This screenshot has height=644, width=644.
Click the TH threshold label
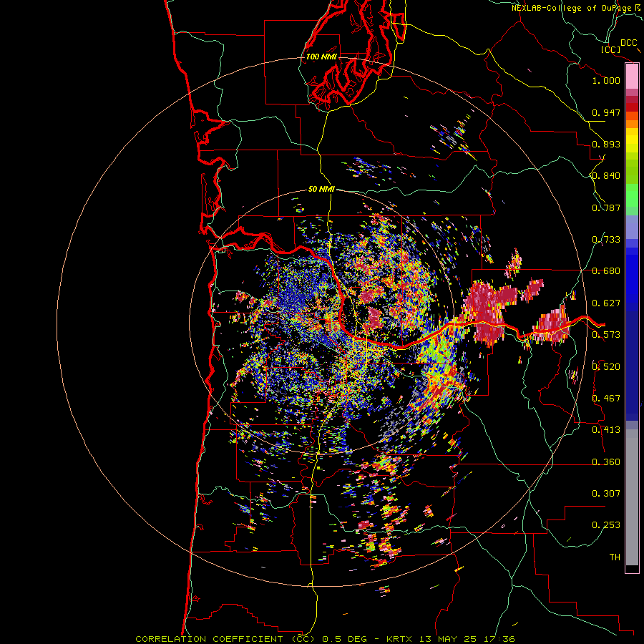click(615, 557)
